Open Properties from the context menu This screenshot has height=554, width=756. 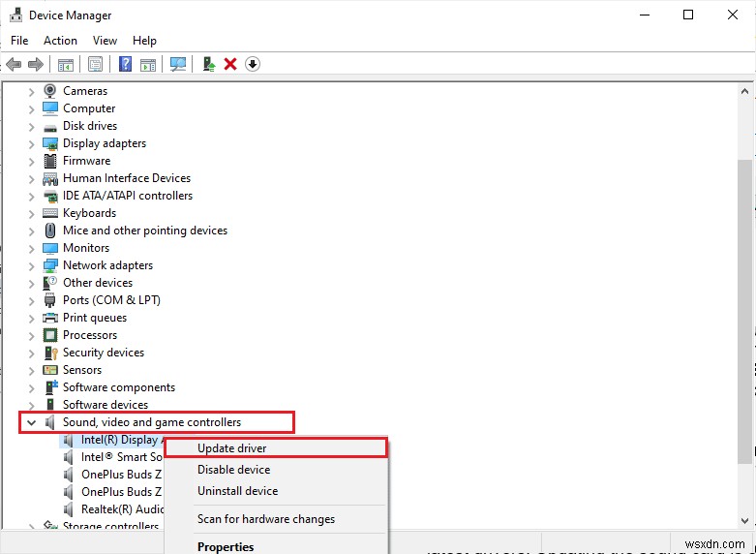point(276,546)
